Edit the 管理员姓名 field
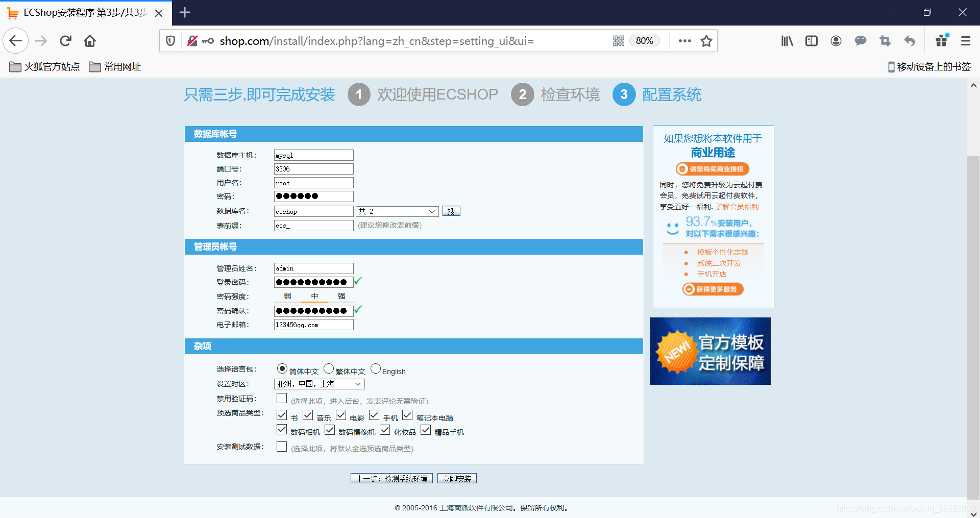This screenshot has height=518, width=980. [314, 268]
